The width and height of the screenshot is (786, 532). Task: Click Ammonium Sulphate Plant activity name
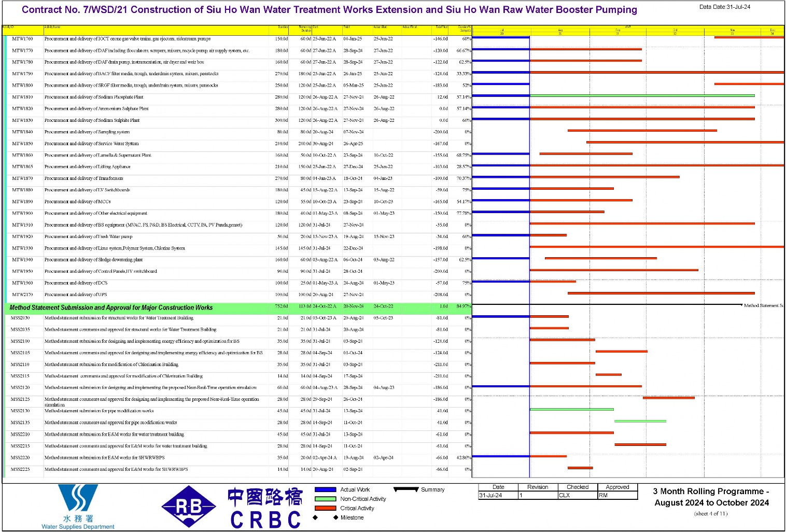click(x=96, y=109)
